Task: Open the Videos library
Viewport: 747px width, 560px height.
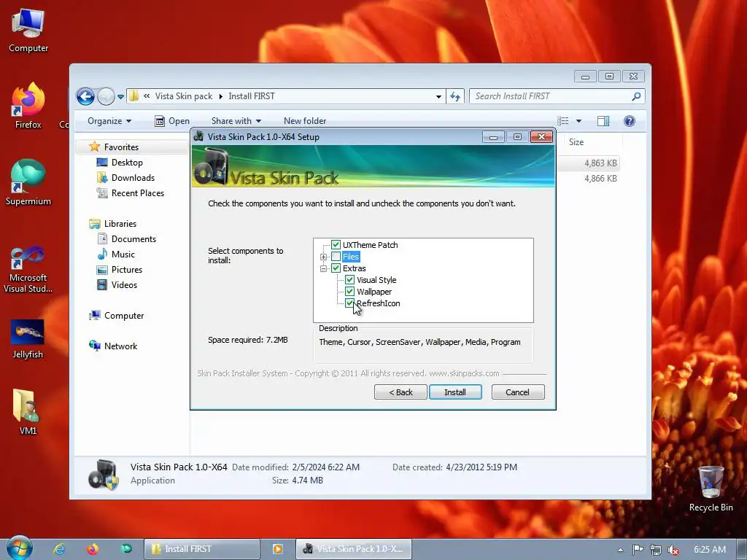Action: pyautogui.click(x=124, y=285)
